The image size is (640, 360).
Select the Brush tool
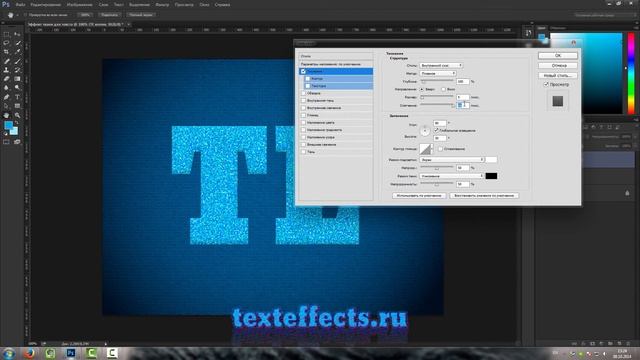[17, 61]
